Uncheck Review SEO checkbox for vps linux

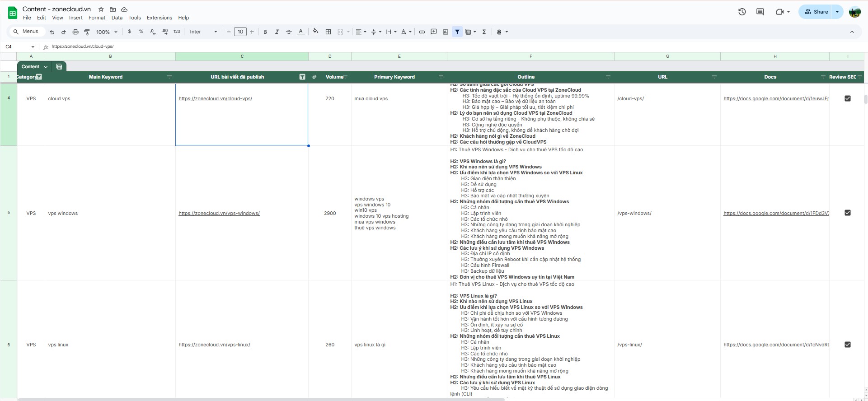click(x=847, y=345)
